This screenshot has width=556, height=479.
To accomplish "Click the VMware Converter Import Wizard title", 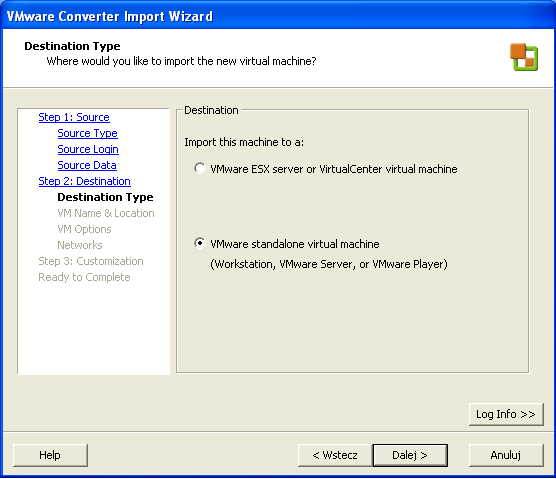I will (110, 16).
